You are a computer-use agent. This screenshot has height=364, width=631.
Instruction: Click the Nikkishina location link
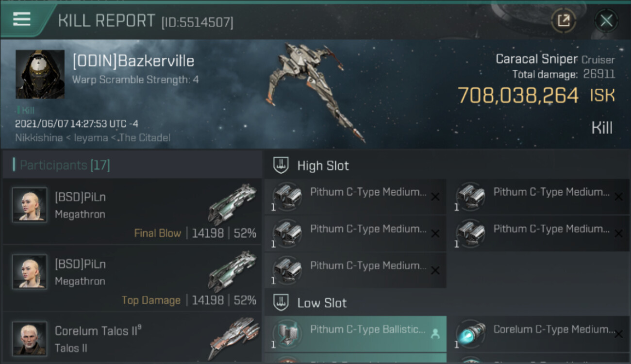click(x=39, y=138)
